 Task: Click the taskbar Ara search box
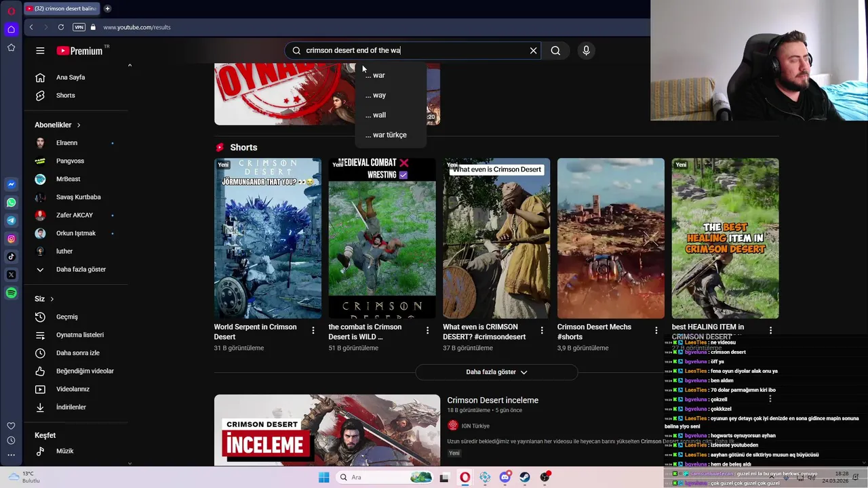pyautogui.click(x=384, y=477)
